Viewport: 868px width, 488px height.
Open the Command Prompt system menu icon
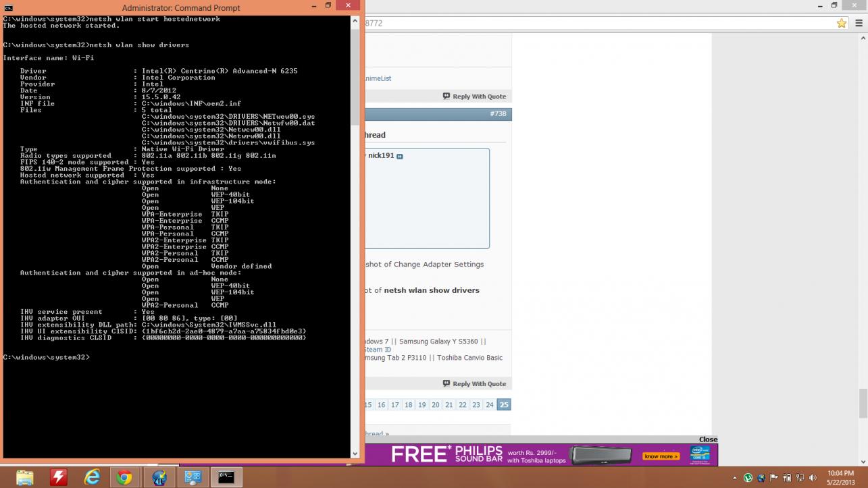coord(8,7)
